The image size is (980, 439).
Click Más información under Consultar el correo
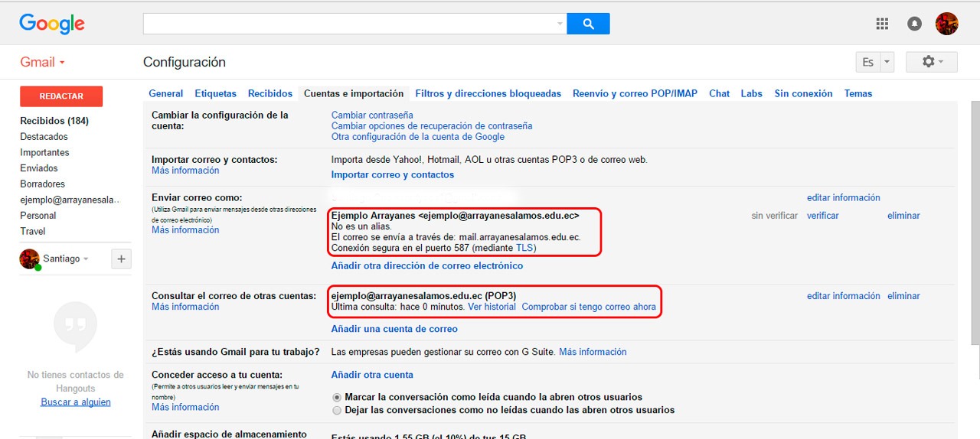[185, 307]
